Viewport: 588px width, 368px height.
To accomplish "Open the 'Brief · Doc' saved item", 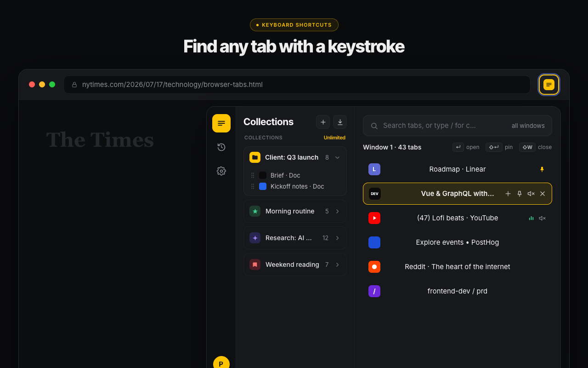I will (285, 175).
